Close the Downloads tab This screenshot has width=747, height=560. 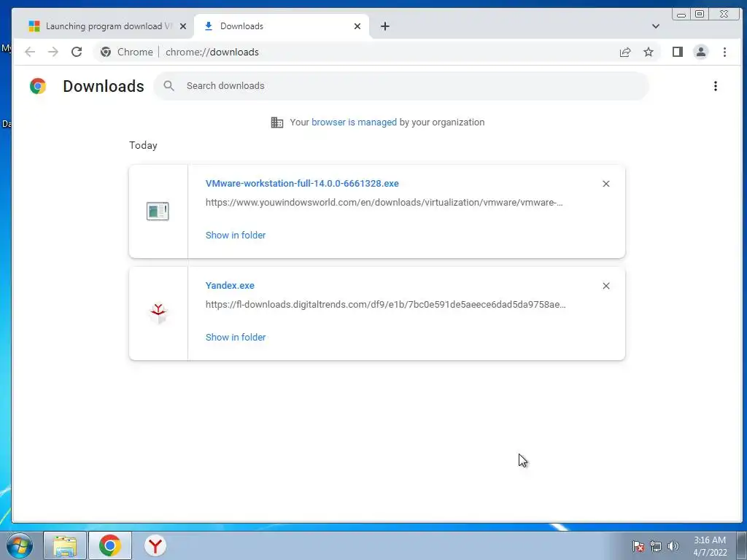coord(357,26)
